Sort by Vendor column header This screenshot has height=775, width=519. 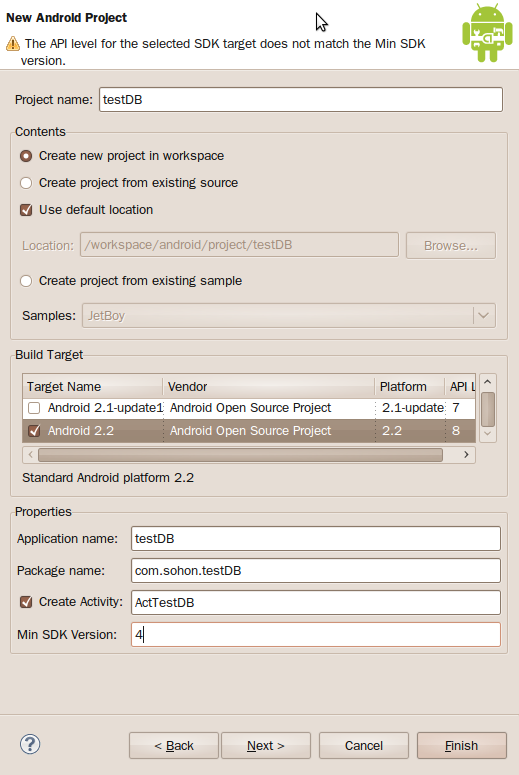tap(269, 387)
